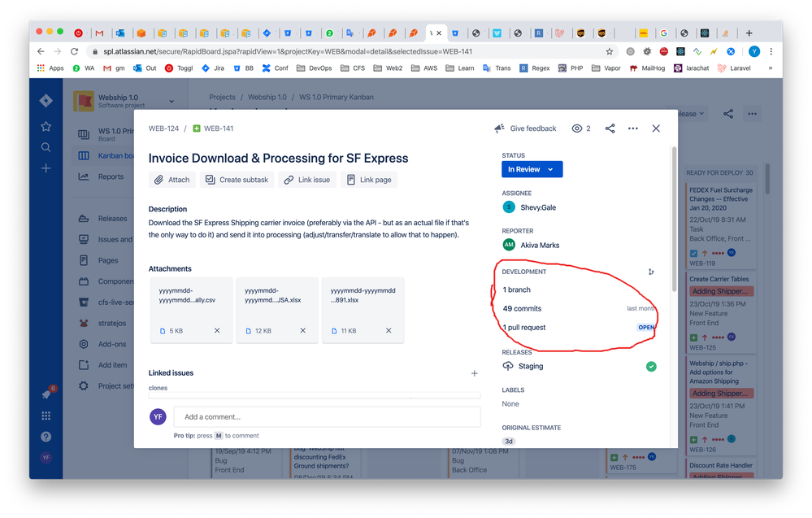The width and height of the screenshot is (812, 518).
Task: Click Link issue button
Action: pos(307,180)
